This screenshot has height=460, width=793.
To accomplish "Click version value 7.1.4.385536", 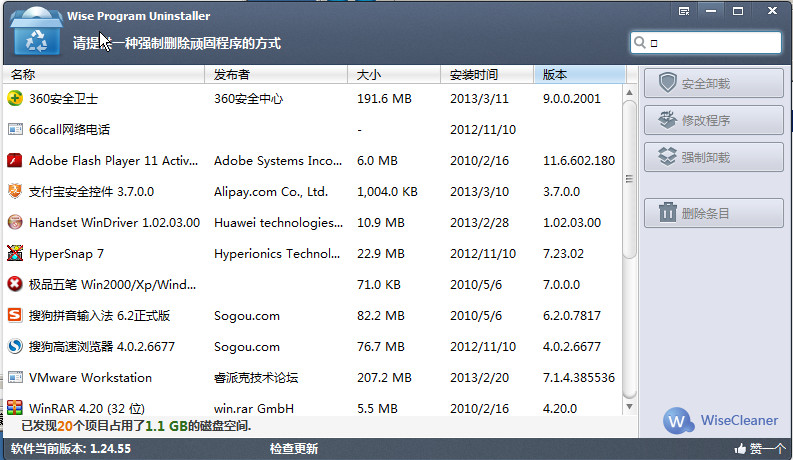I will click(x=579, y=378).
